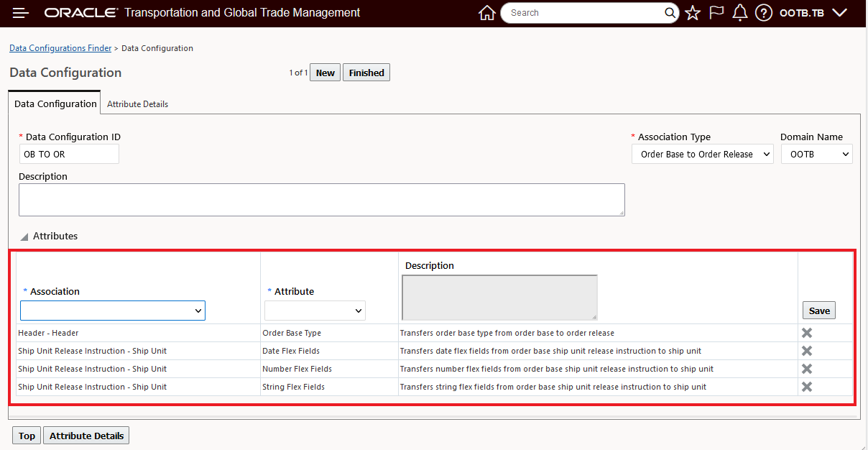The width and height of the screenshot is (868, 450).
Task: Click the '1 of 1' record counter
Action: tap(298, 73)
